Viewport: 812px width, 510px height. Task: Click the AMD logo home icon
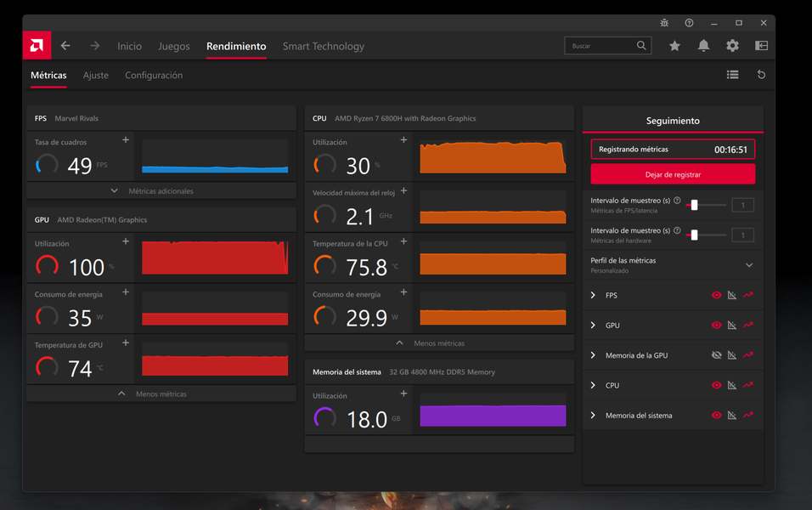37,46
